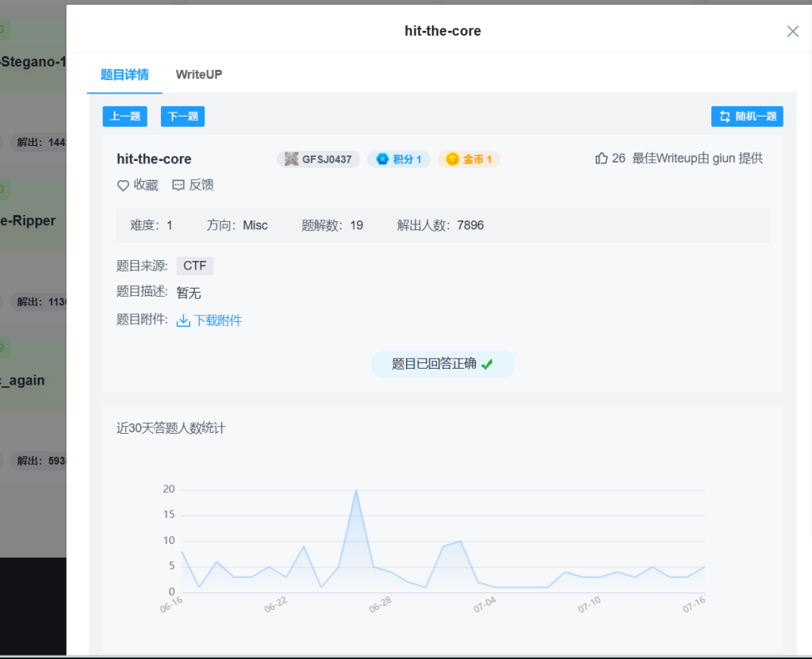Click the GFSJ0437 challenge ID badge
Viewport: 812px width, 659px height.
click(318, 159)
